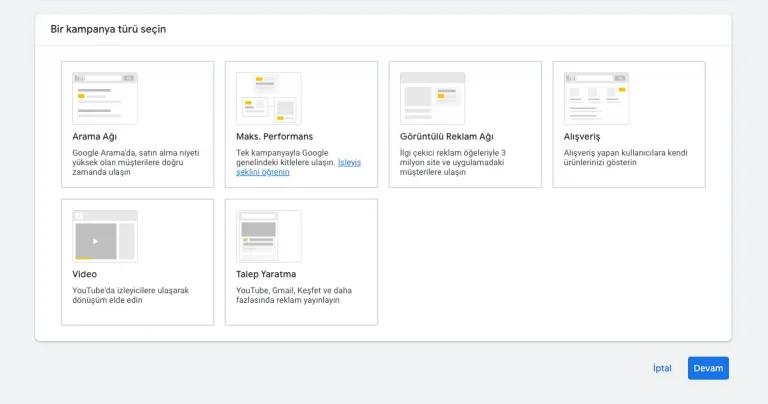Click the 'Bir kampanya türü seçin' heading
This screenshot has height=404, width=768.
tap(108, 29)
